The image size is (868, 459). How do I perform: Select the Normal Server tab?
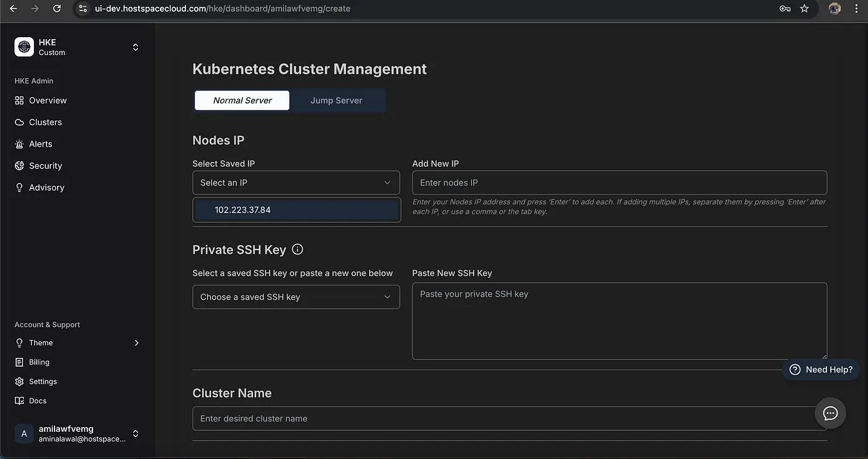242,100
